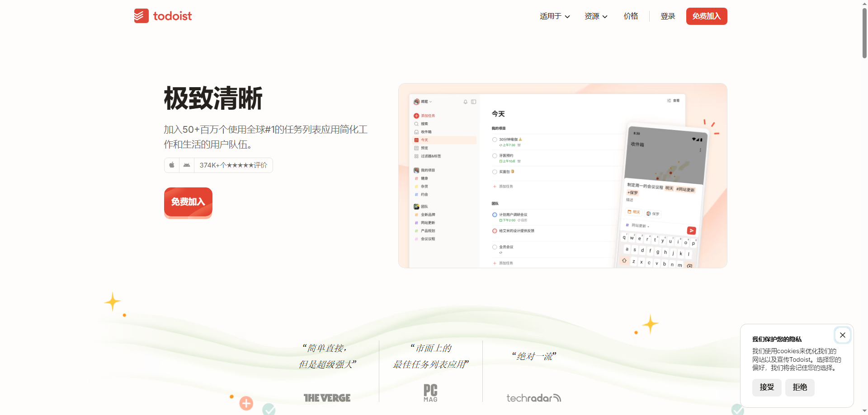Image resolution: width=868 pixels, height=415 pixels.
Task: Open the 价格 menu item
Action: tap(630, 16)
